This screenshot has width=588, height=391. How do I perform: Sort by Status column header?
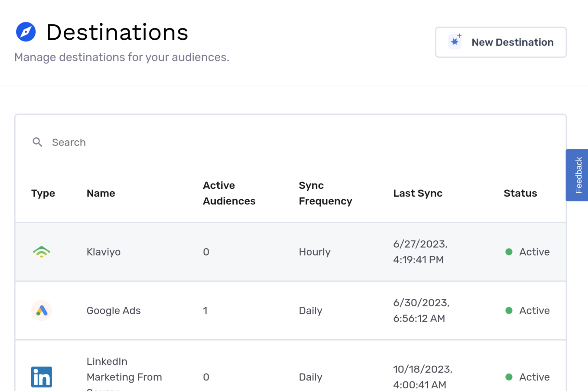[x=520, y=193]
